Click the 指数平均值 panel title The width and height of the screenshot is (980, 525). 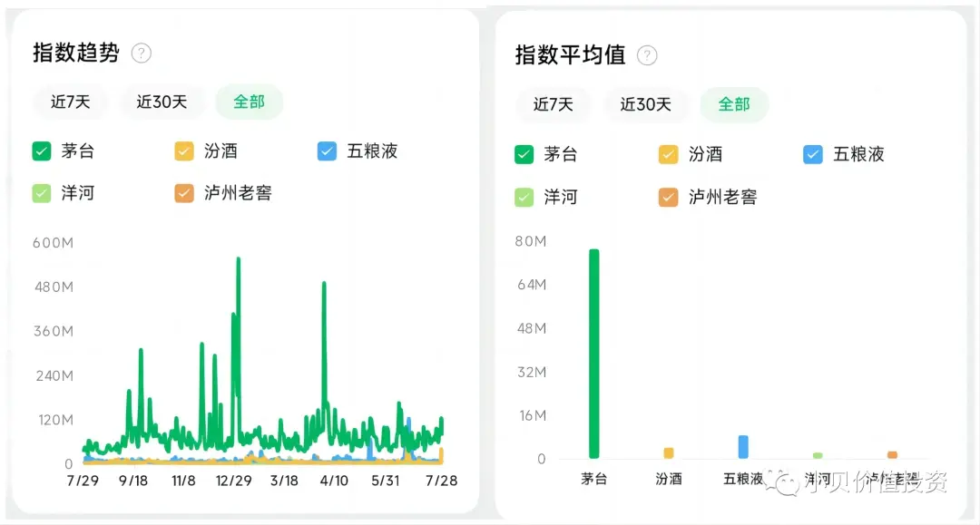coord(570,55)
